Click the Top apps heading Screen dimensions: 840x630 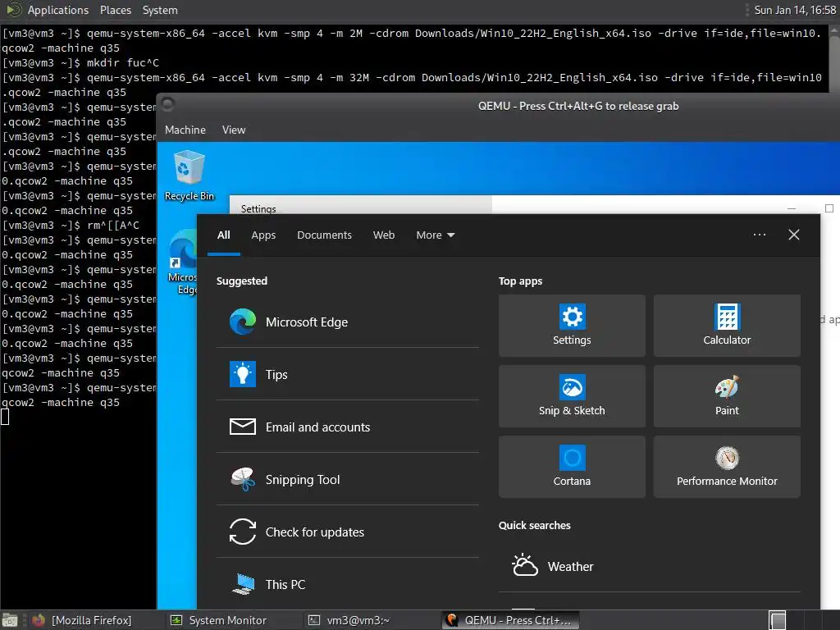[x=520, y=281]
